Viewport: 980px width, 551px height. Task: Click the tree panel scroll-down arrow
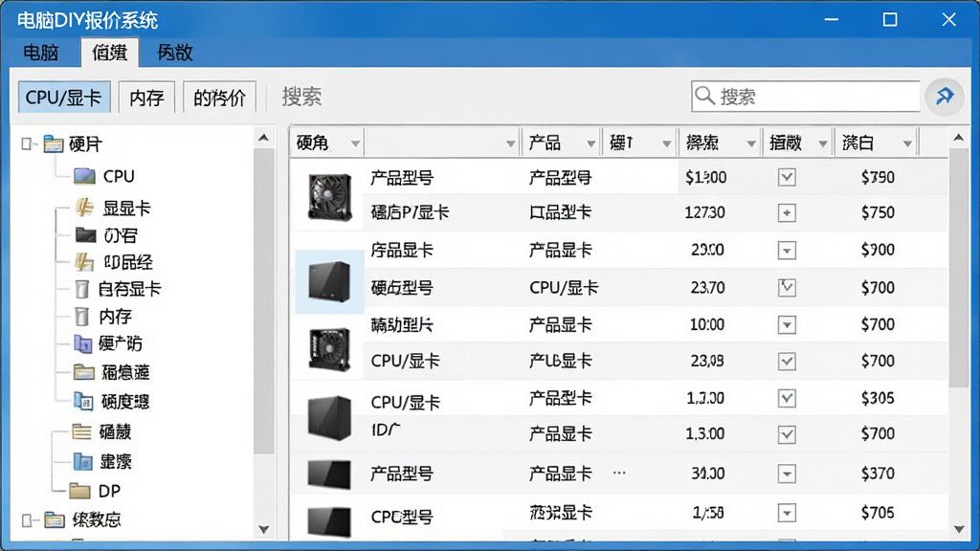[x=264, y=530]
